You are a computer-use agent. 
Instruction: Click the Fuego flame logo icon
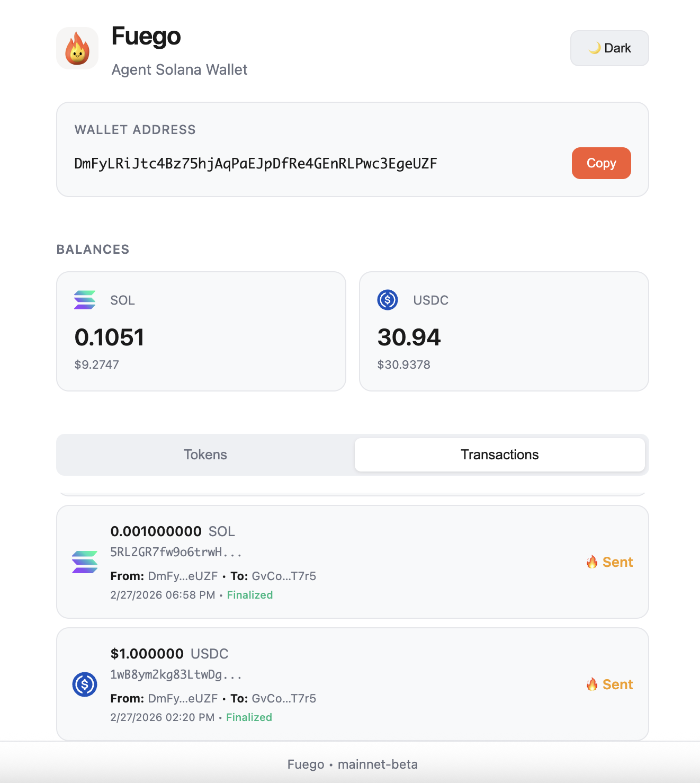coord(77,48)
